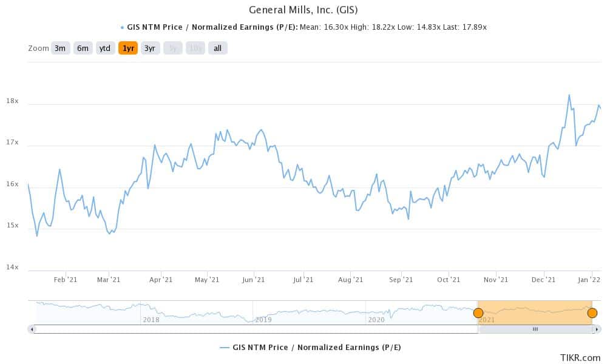Switch zoom to 3yr

pos(150,49)
